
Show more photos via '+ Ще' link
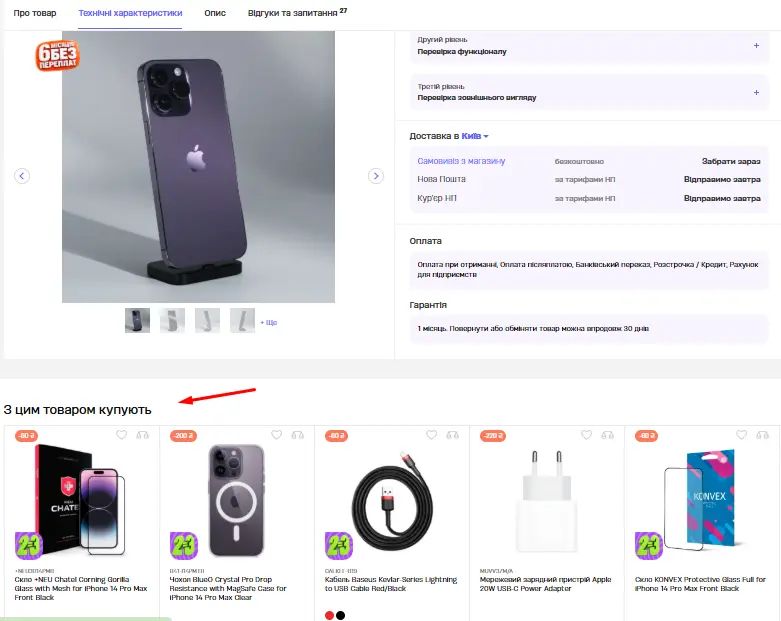click(268, 322)
